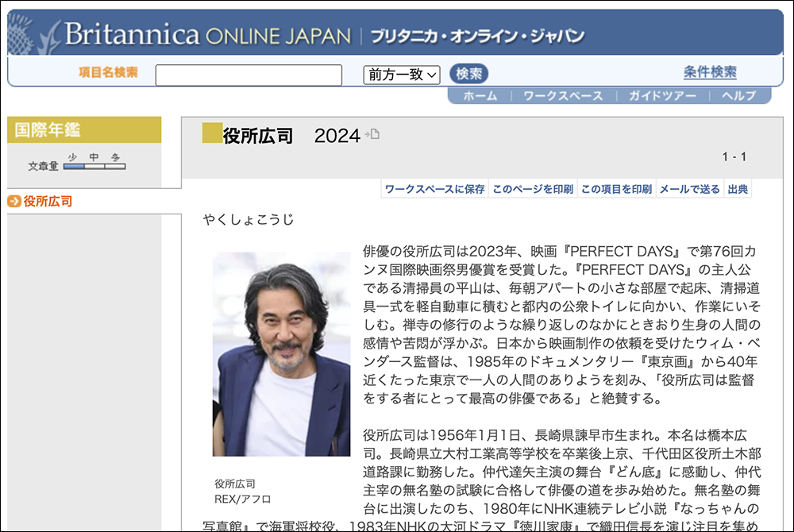Set text amount to 多 (high)

pos(115,165)
